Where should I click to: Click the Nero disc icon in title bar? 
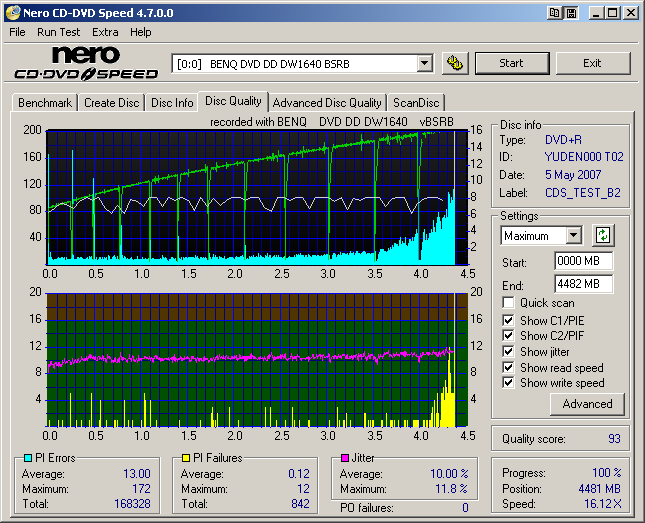tap(12, 13)
